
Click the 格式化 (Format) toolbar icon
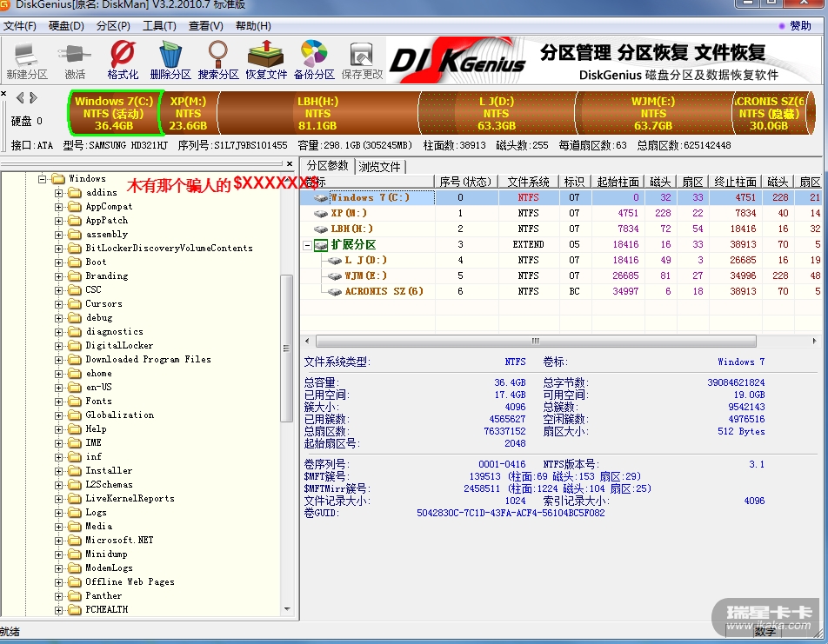tap(123, 60)
